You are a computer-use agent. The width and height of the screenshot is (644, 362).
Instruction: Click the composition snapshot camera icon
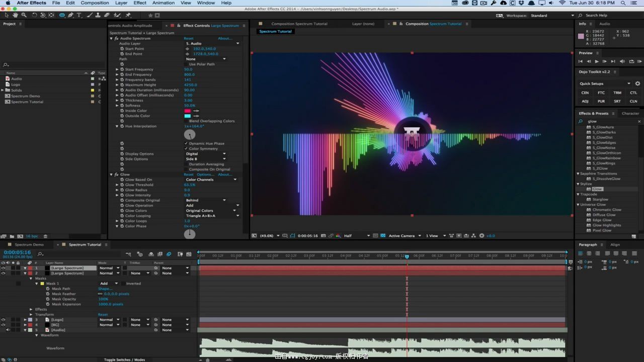click(323, 236)
